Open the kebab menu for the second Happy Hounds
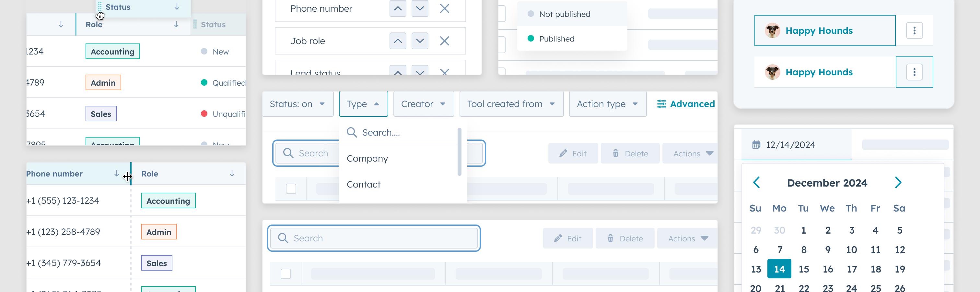The image size is (980, 292). pyautogui.click(x=914, y=72)
